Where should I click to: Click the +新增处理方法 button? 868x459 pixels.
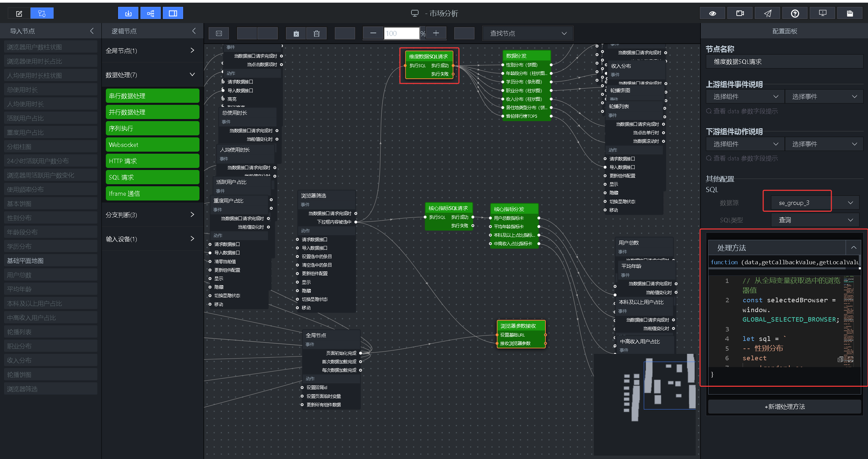click(x=785, y=406)
